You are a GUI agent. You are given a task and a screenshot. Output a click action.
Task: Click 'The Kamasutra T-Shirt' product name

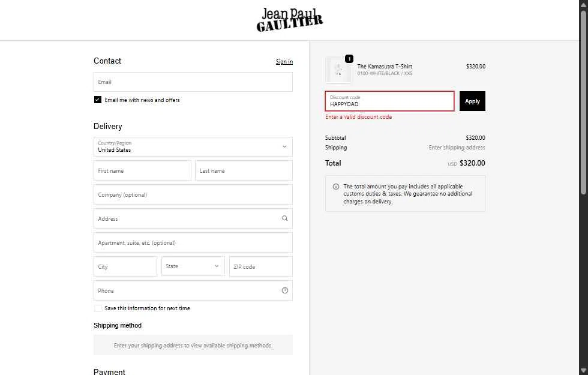coord(385,67)
